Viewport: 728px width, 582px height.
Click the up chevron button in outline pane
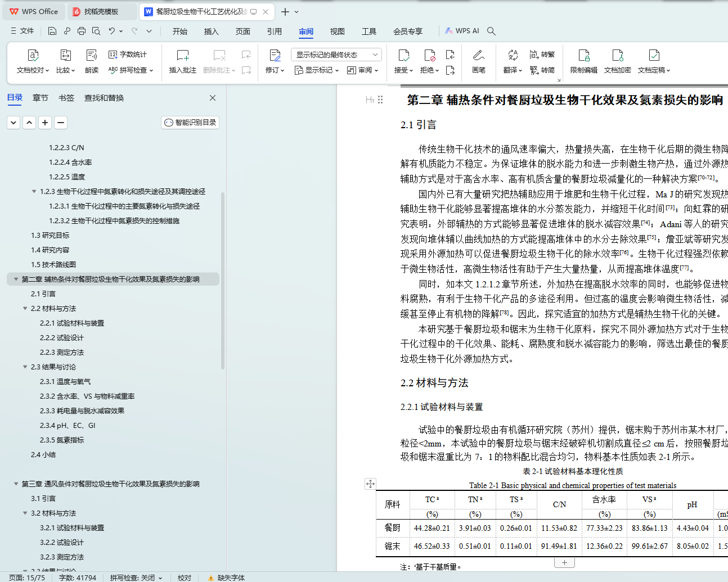pos(30,122)
